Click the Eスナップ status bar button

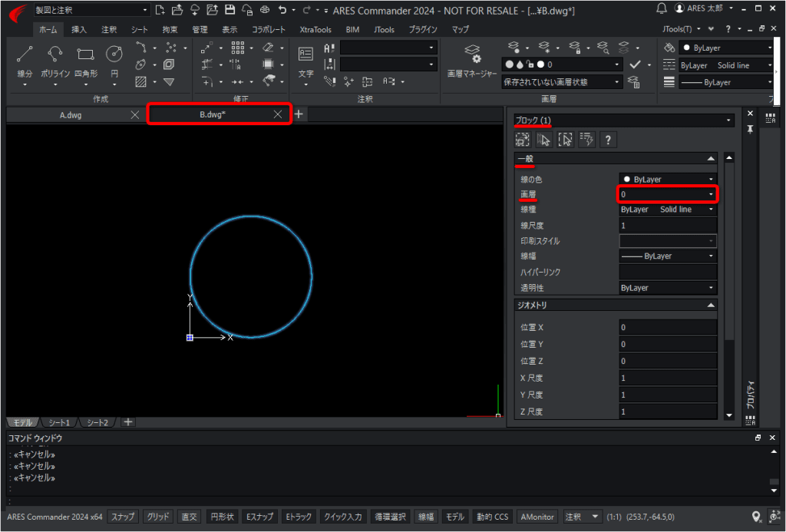(259, 517)
